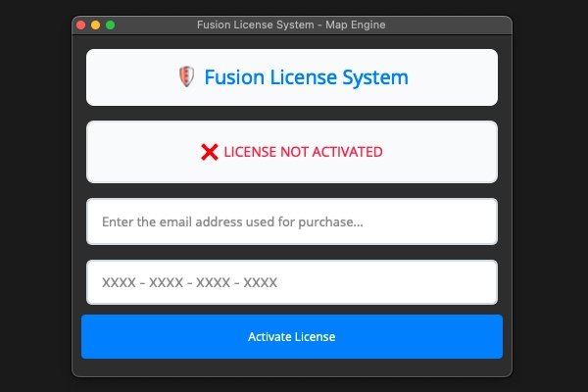Click the shield logo icon

tap(186, 76)
